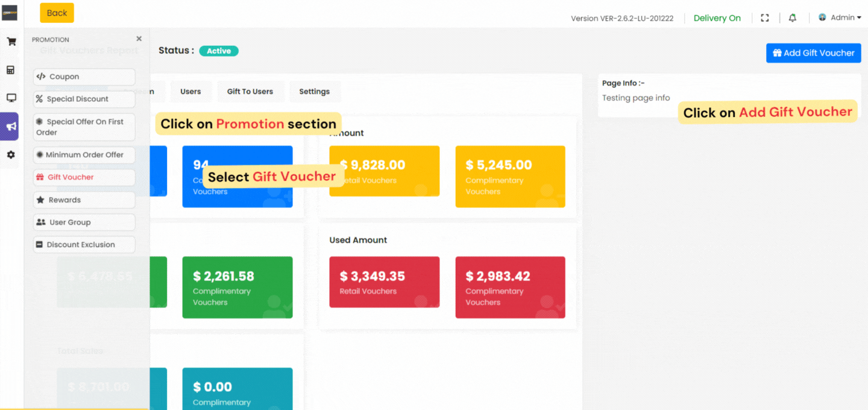
Task: Open notifications bell icon
Action: tap(793, 18)
